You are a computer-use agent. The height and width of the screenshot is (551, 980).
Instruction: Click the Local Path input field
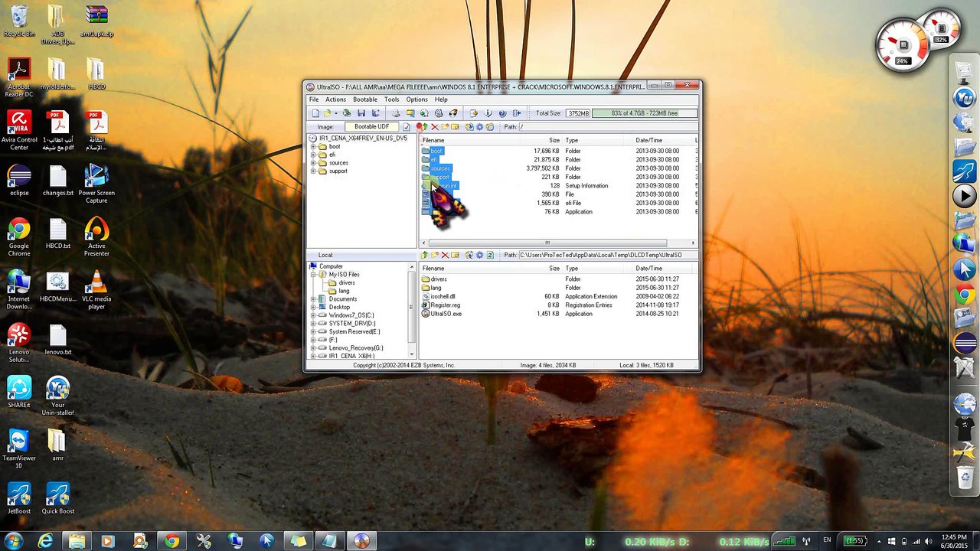click(x=608, y=255)
